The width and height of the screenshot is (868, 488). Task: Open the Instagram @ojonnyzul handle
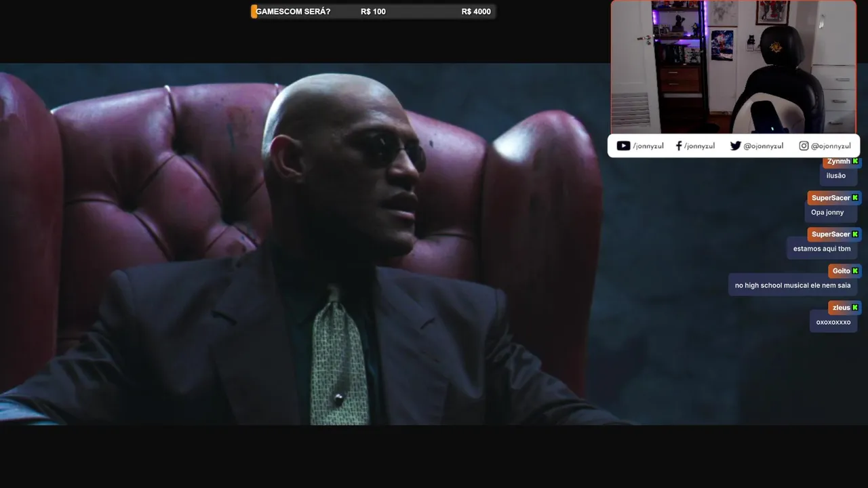[x=831, y=146]
